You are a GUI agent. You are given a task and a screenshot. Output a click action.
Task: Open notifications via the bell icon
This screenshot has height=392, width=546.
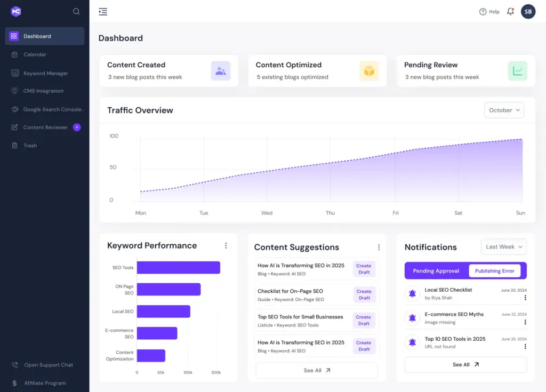click(510, 11)
